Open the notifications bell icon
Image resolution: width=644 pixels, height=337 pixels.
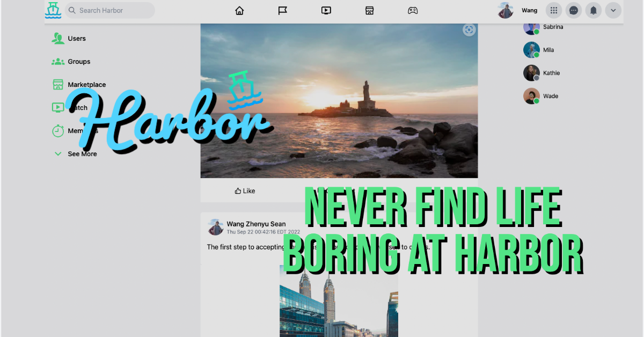coord(594,10)
